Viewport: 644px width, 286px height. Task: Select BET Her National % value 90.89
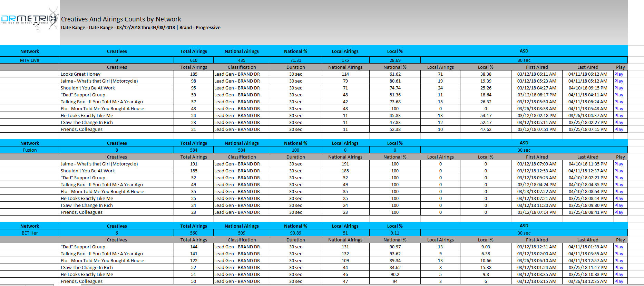(295, 233)
